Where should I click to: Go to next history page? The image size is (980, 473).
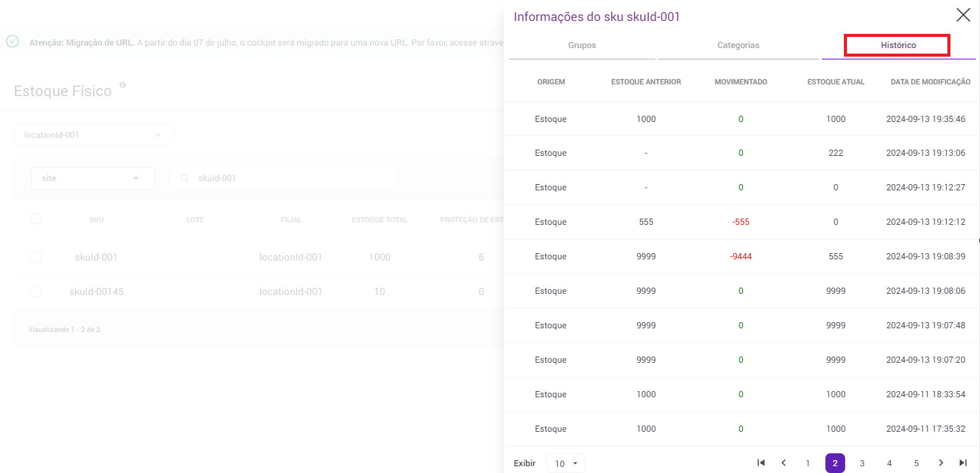pos(941,463)
